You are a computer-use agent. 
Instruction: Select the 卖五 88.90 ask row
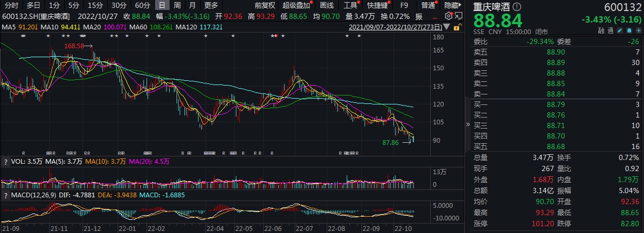[x=557, y=52]
